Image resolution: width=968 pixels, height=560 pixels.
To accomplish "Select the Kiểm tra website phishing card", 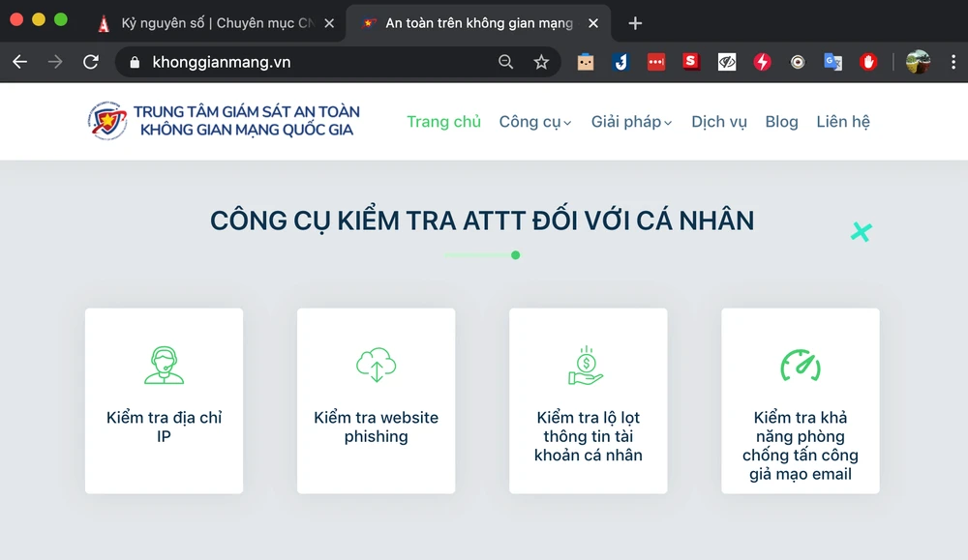I will (x=376, y=400).
